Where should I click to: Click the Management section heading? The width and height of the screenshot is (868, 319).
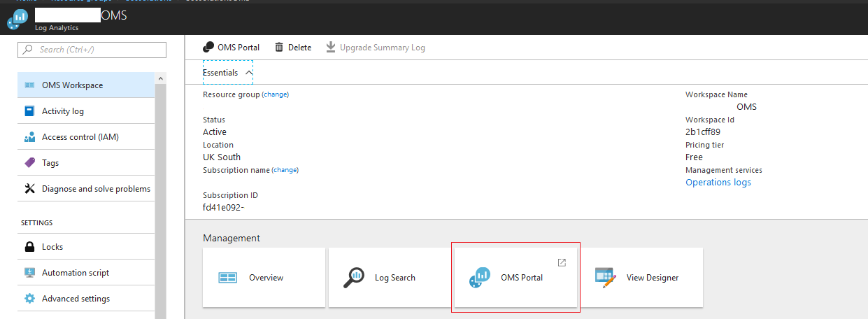coord(232,239)
